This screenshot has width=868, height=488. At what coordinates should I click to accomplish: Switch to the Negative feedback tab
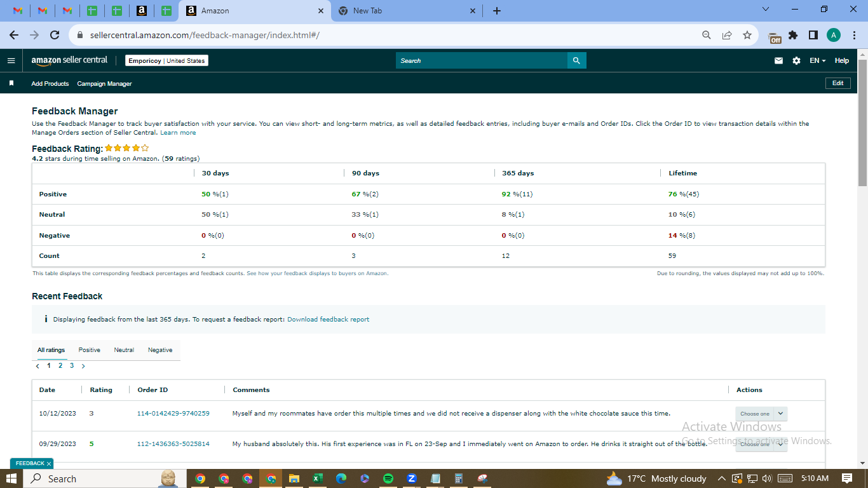160,350
